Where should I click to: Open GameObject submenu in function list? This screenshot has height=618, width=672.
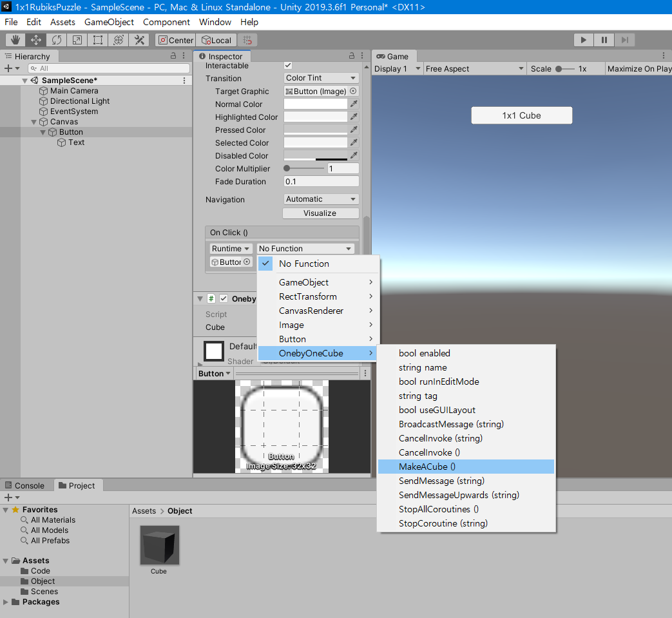(x=318, y=282)
